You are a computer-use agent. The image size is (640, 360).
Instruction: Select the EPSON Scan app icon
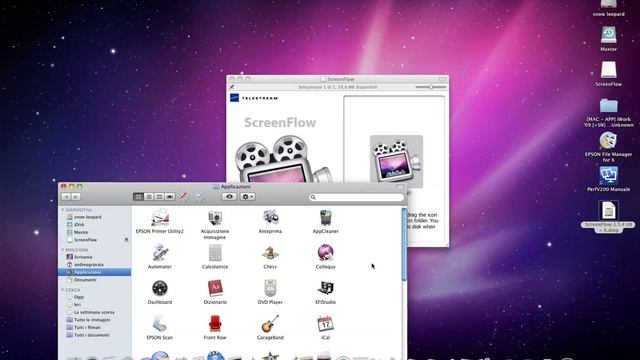click(160, 324)
